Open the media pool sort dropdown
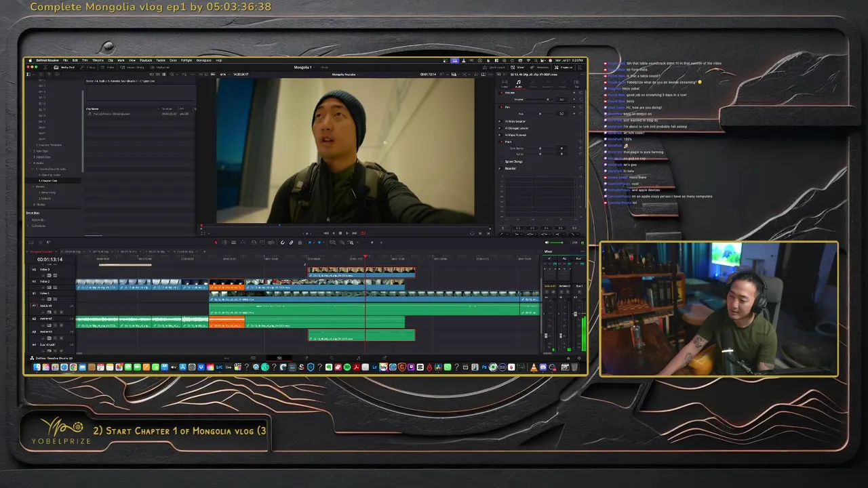The image size is (868, 488). (x=184, y=75)
